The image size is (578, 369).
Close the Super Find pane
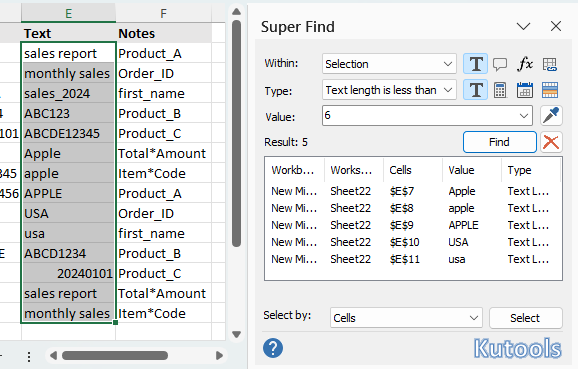tap(556, 27)
